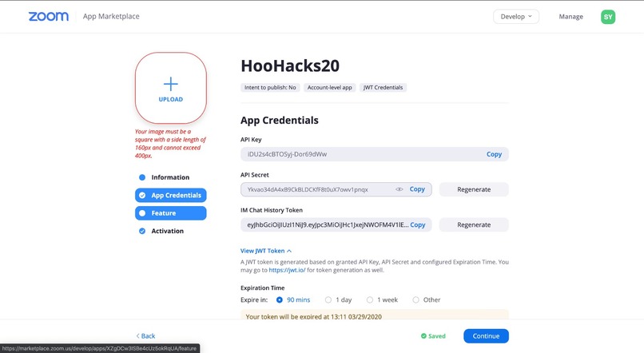Click the token expiry notice text
644x353 pixels.
[314, 316]
